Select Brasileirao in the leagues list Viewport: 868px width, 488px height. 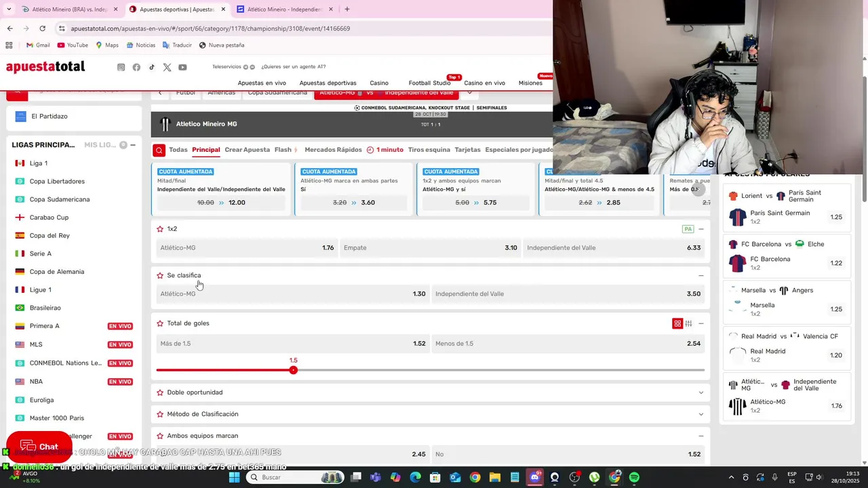pyautogui.click(x=45, y=308)
